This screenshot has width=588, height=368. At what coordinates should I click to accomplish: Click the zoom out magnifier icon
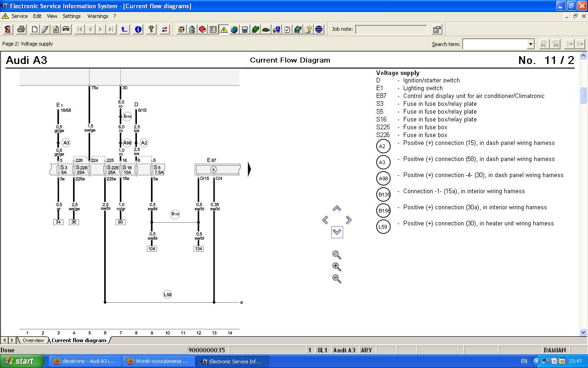point(337,279)
